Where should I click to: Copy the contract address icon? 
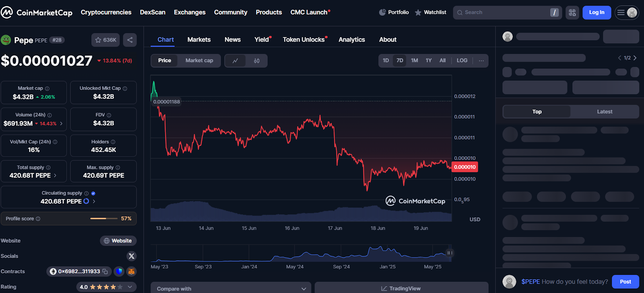(105, 272)
